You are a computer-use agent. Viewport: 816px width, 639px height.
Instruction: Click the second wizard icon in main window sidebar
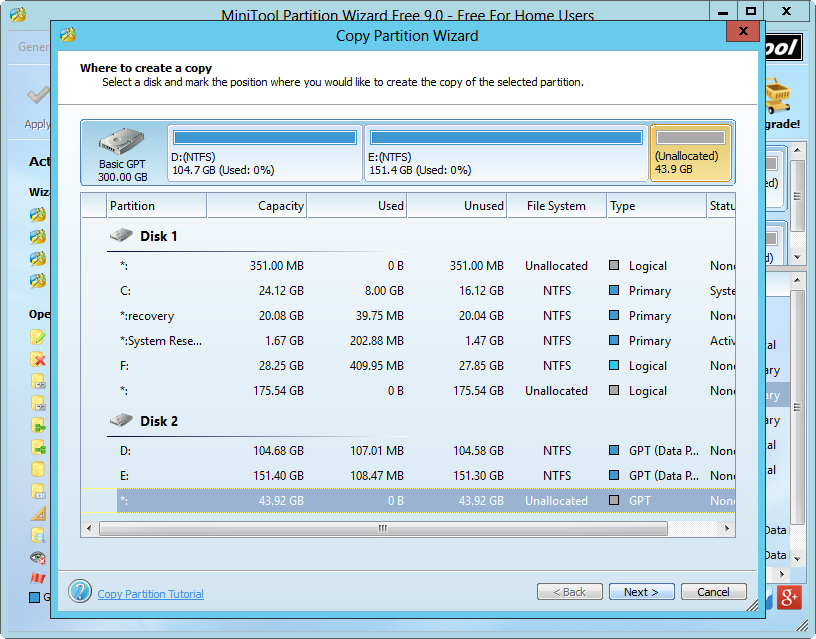37,237
